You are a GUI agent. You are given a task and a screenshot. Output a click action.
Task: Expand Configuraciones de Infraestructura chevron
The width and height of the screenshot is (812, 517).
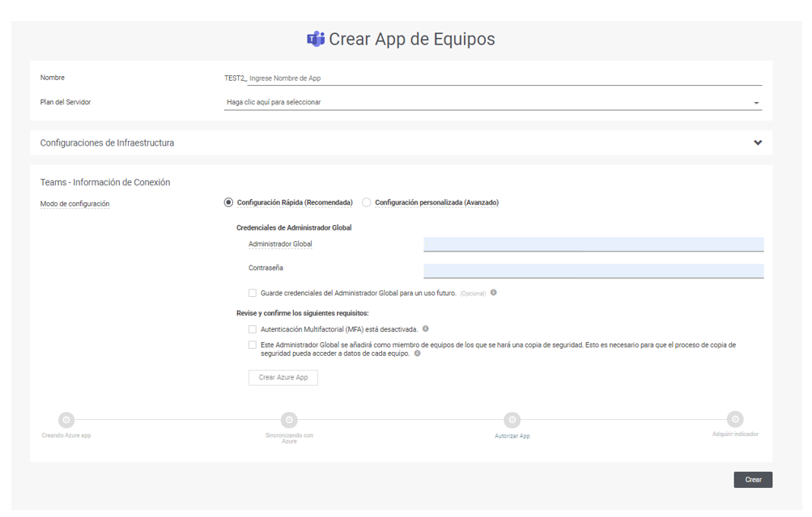[758, 143]
